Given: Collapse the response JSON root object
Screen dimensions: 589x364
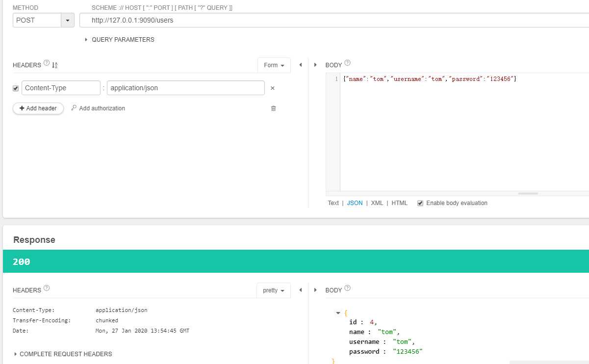Looking at the screenshot, I should point(338,313).
